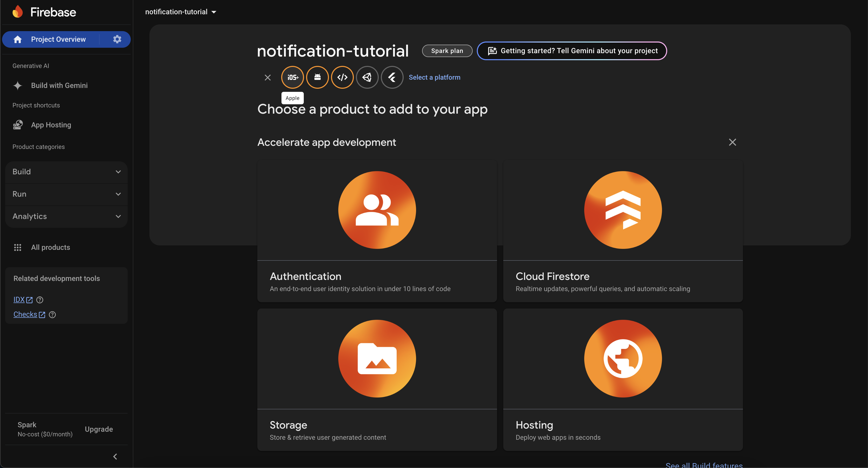
Task: Click the Firebase flame logo
Action: pyautogui.click(x=18, y=12)
